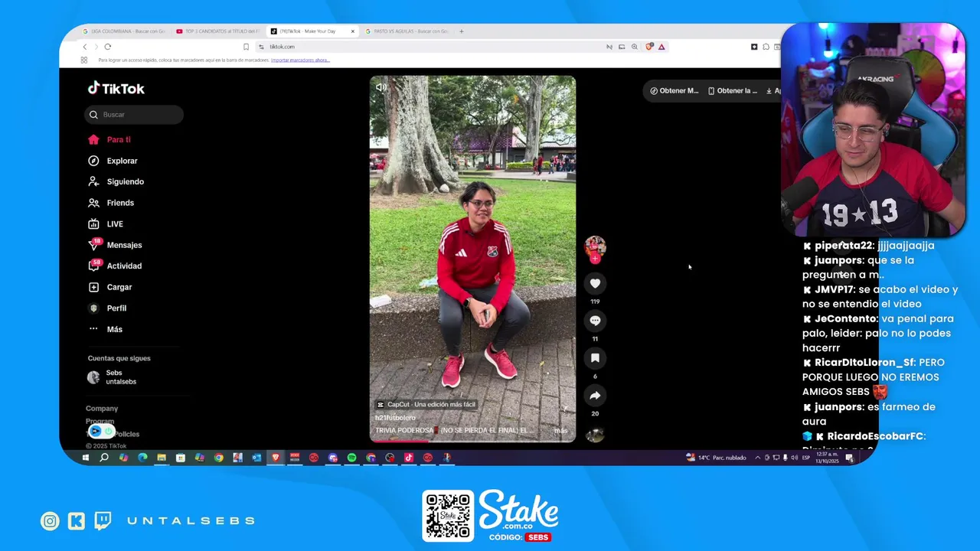The width and height of the screenshot is (980, 551).
Task: Open Mensajes inbox
Action: point(115,245)
